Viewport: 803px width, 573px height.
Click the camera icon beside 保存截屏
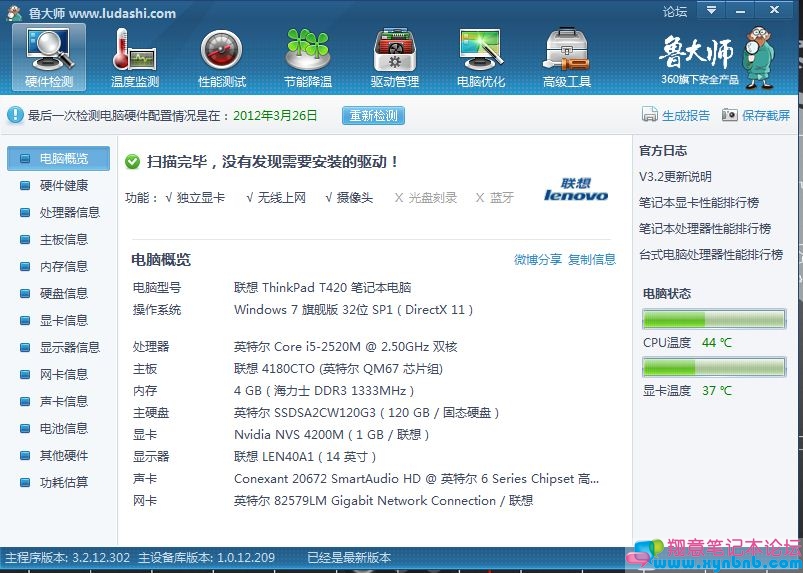[x=730, y=114]
